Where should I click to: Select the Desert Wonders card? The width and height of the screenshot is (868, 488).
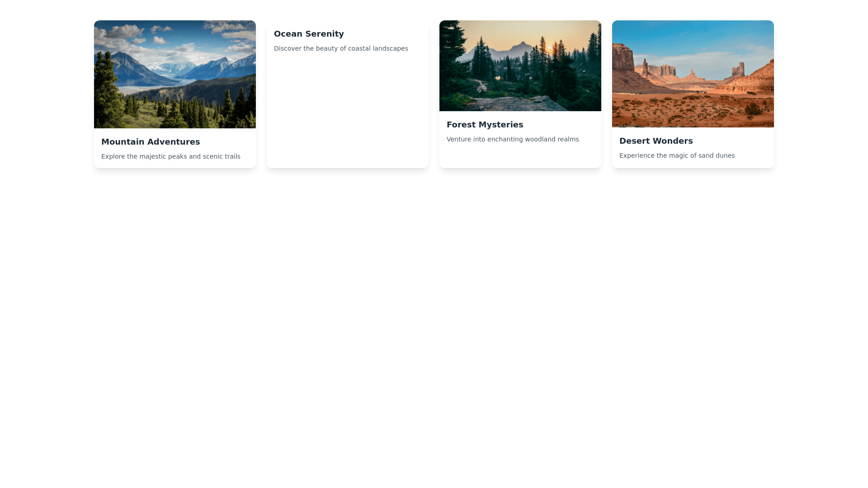click(693, 94)
